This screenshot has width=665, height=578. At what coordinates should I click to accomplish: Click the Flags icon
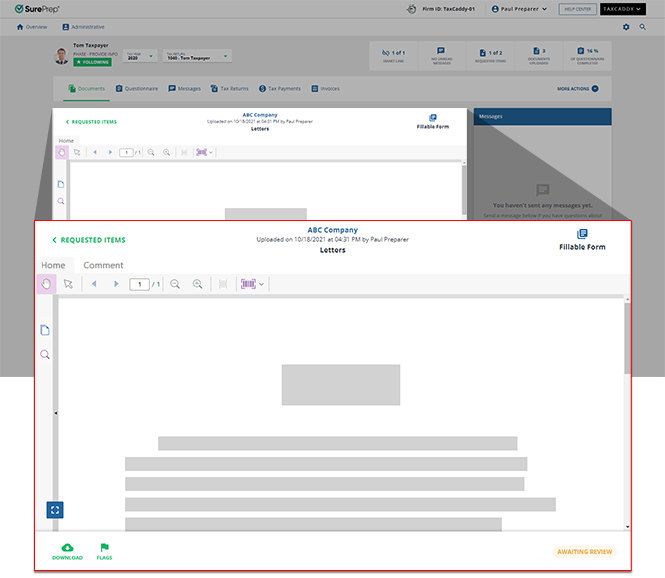pos(104,551)
